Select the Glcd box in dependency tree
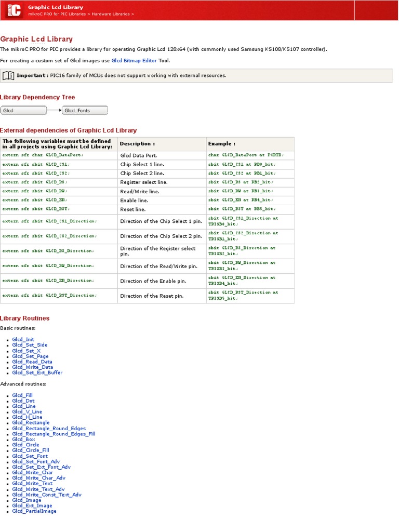This screenshot has height=532, width=399. [23, 111]
